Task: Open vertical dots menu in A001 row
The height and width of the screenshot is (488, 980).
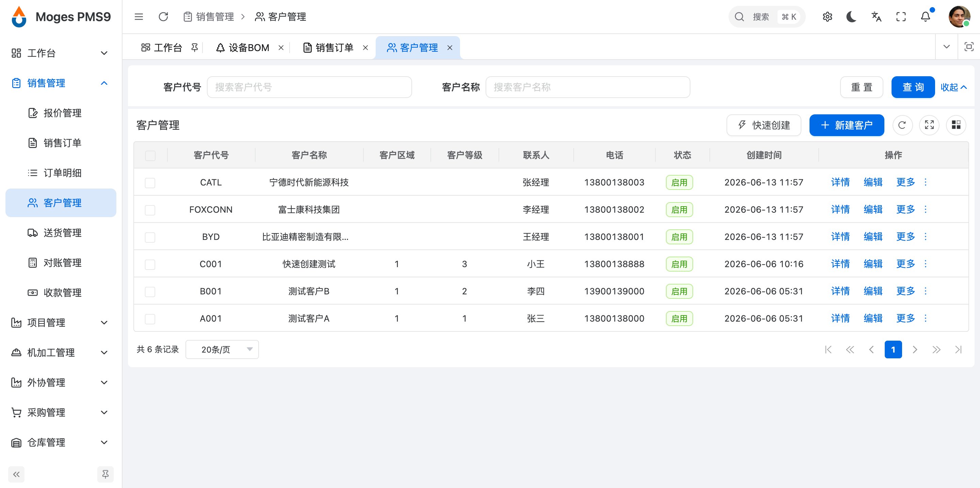Action: pos(926,319)
